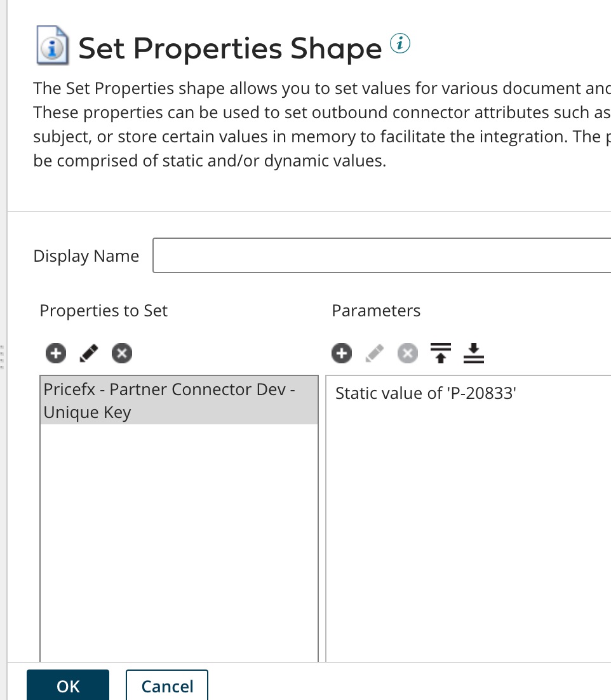Select the Static value of 'P-20833' parameter
Screen dimensions: 611x700
click(426, 393)
